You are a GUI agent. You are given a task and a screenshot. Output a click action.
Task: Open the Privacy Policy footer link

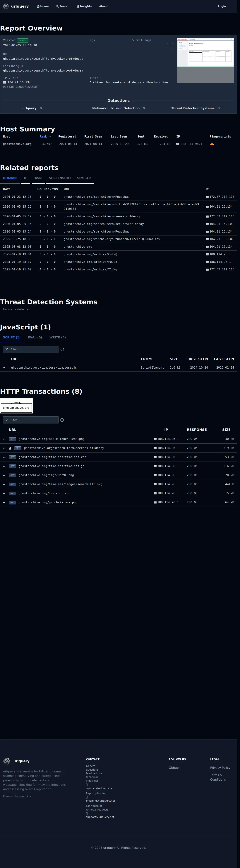pyautogui.click(x=220, y=768)
